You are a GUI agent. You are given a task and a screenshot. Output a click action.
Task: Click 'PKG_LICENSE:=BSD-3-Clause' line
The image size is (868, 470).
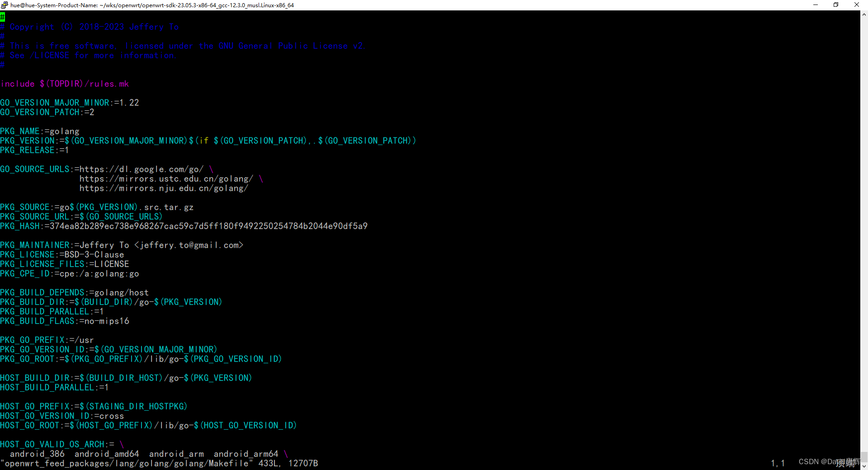point(62,255)
